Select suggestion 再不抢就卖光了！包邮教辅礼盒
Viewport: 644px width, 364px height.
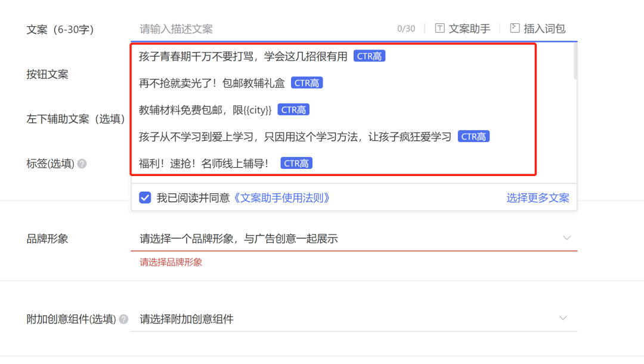click(x=212, y=83)
